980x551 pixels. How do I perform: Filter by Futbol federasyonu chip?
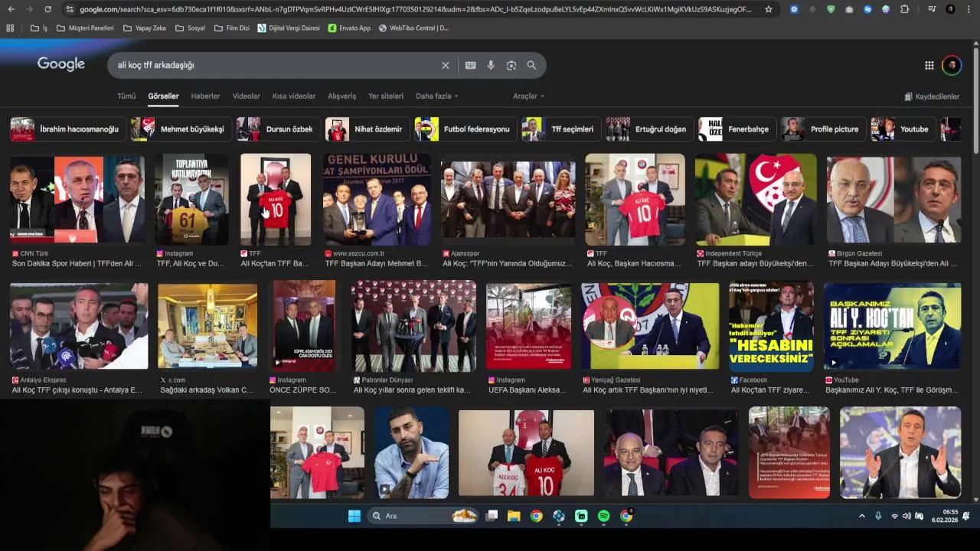tap(465, 129)
